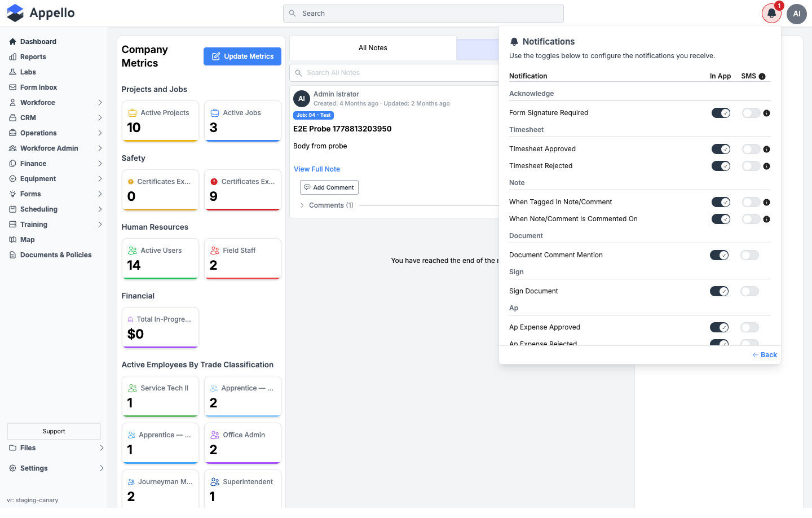This screenshot has height=518, width=812.
Task: Click the Add Comment button
Action: 329,187
